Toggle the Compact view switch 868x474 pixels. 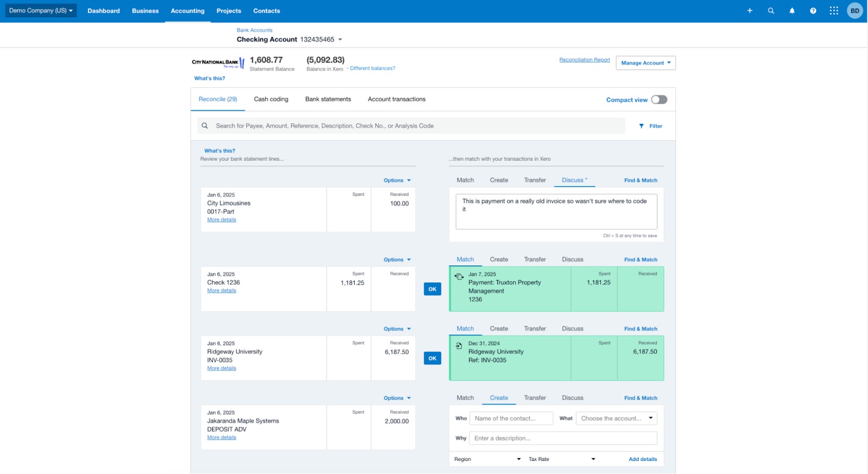click(659, 100)
